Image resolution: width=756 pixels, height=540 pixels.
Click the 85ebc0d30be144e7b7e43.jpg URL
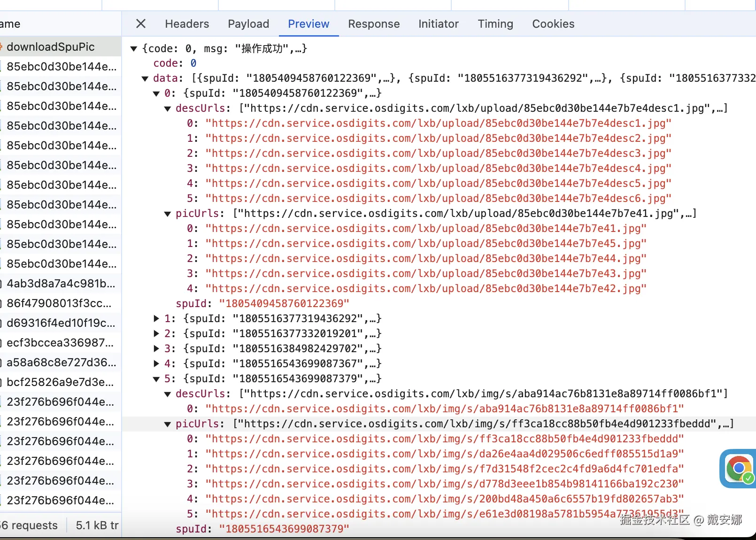coord(426,273)
